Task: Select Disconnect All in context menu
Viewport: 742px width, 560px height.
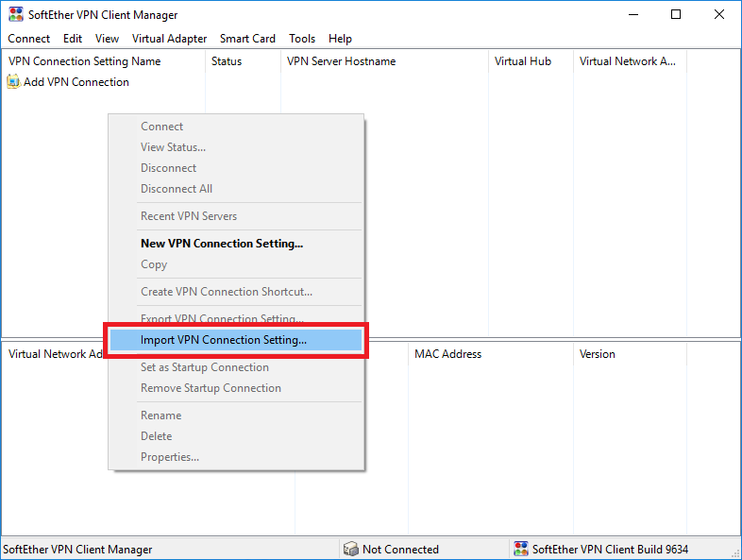Action: (236, 189)
